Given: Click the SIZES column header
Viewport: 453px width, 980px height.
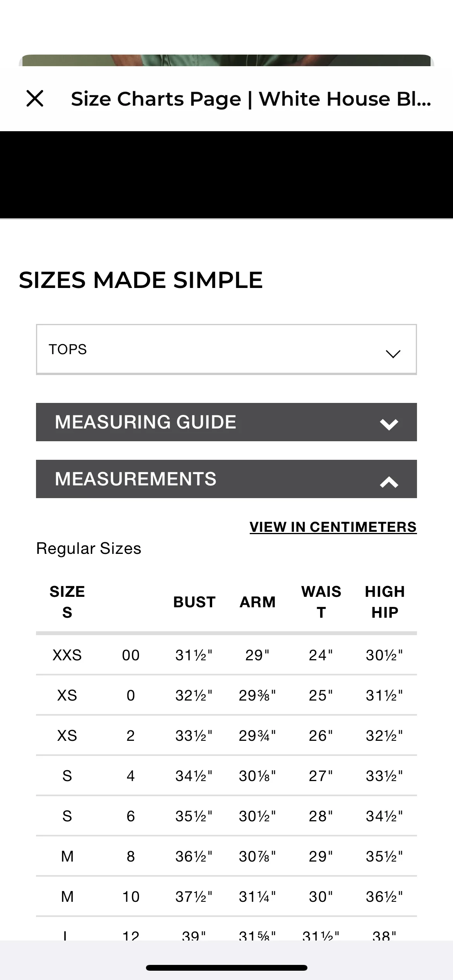Looking at the screenshot, I should pyautogui.click(x=67, y=602).
